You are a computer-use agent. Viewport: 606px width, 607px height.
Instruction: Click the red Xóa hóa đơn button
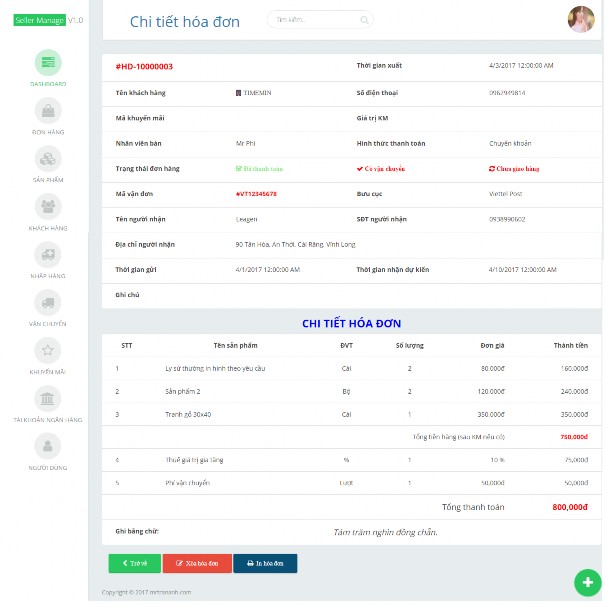click(197, 563)
